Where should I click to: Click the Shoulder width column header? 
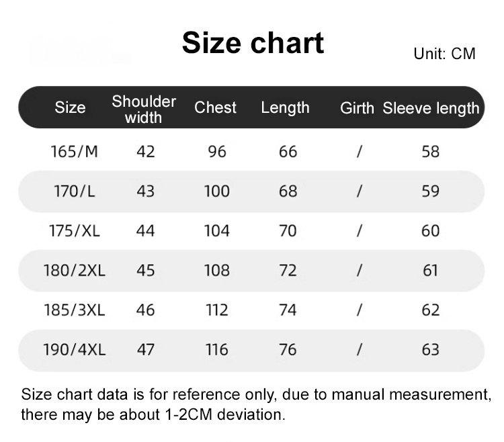[144, 109]
